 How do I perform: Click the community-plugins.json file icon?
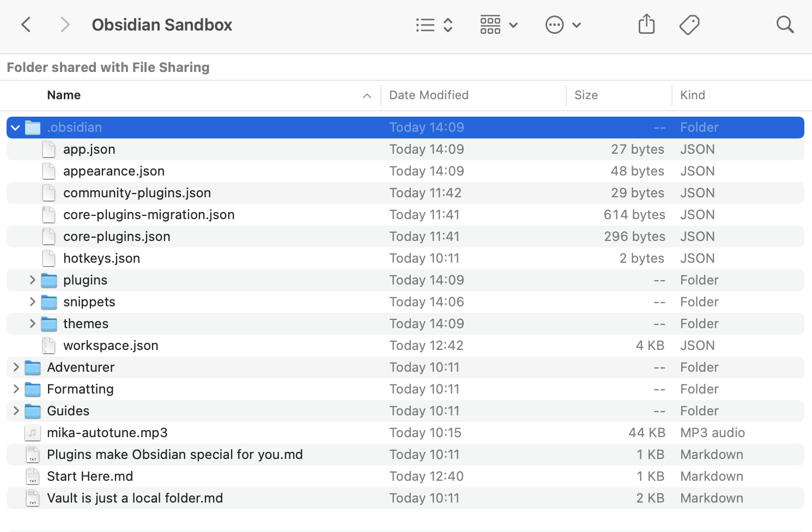pos(49,193)
